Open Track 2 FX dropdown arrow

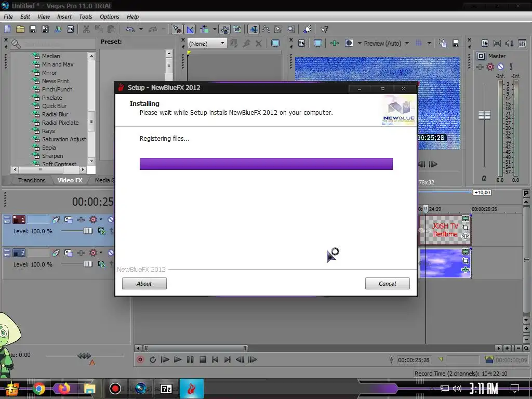coord(101,252)
